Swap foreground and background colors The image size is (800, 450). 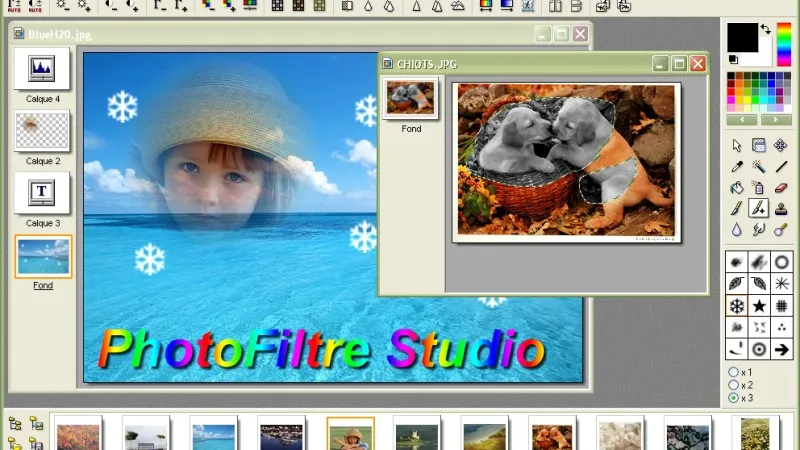tap(765, 28)
